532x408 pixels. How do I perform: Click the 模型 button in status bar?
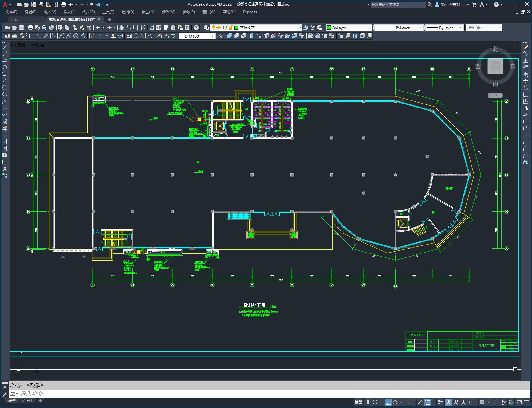pyautogui.click(x=358, y=402)
